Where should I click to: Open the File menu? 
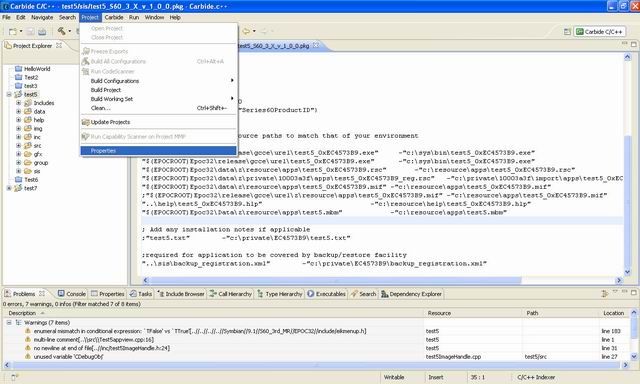pos(7,18)
